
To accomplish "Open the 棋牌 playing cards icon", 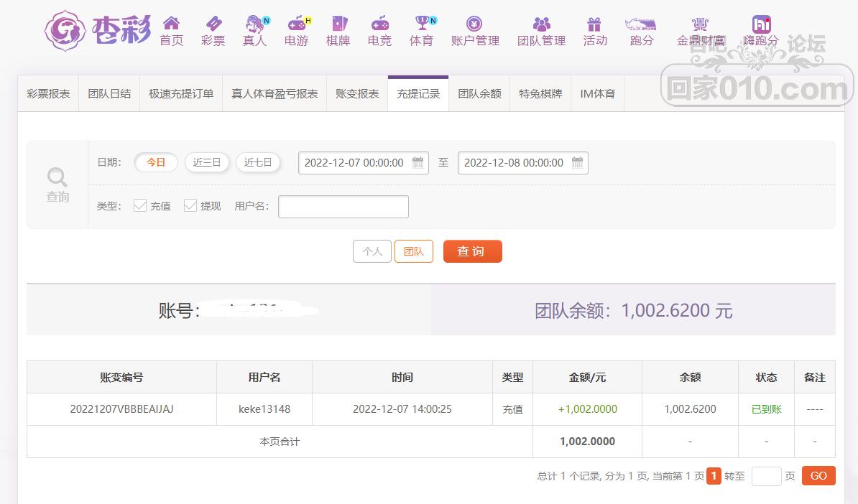I will pyautogui.click(x=338, y=24).
